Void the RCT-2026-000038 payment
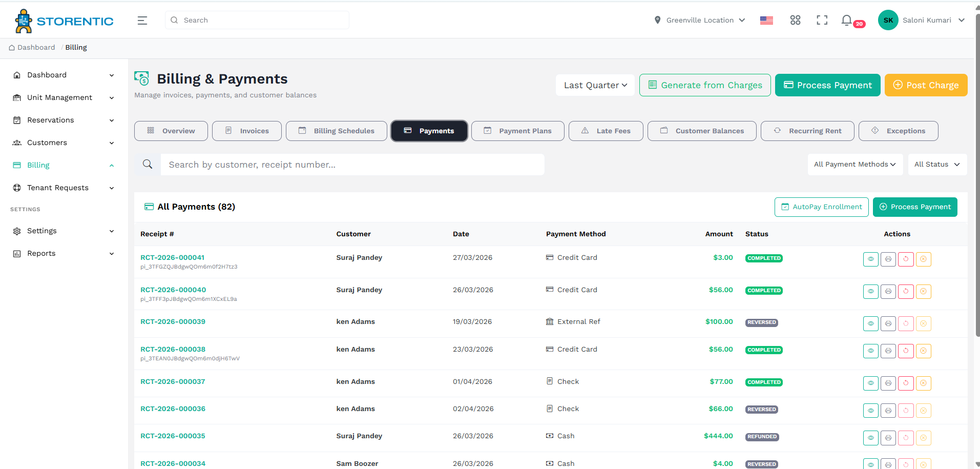980x469 pixels. [x=924, y=351]
